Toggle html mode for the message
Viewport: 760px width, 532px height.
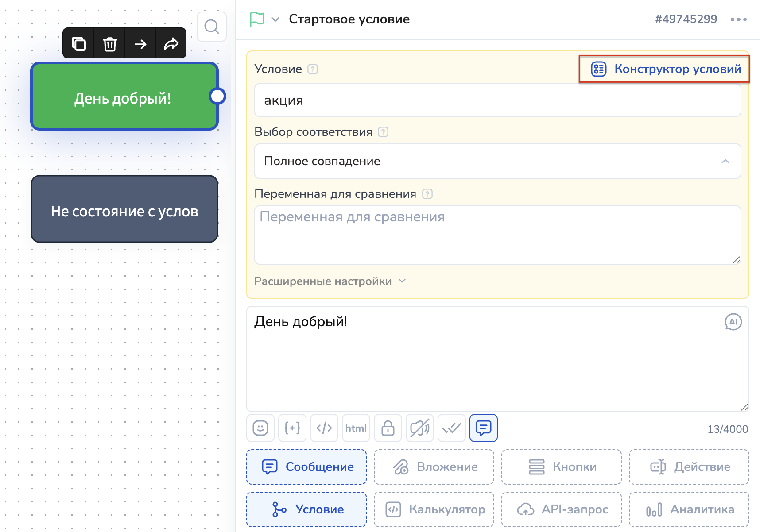(x=356, y=428)
